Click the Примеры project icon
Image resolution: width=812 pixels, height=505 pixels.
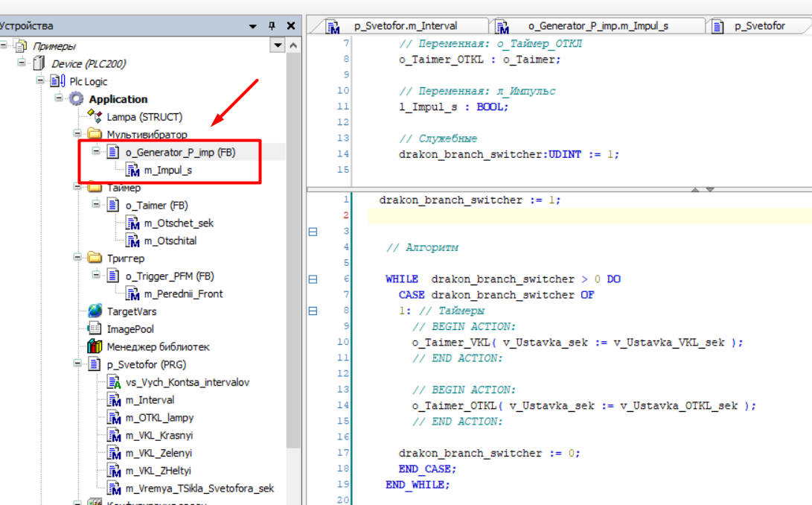click(22, 46)
